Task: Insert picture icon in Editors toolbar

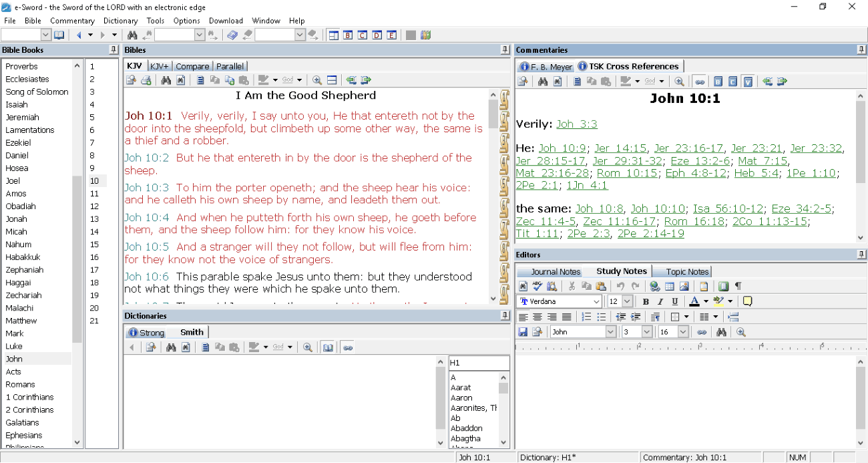Action: (x=684, y=286)
